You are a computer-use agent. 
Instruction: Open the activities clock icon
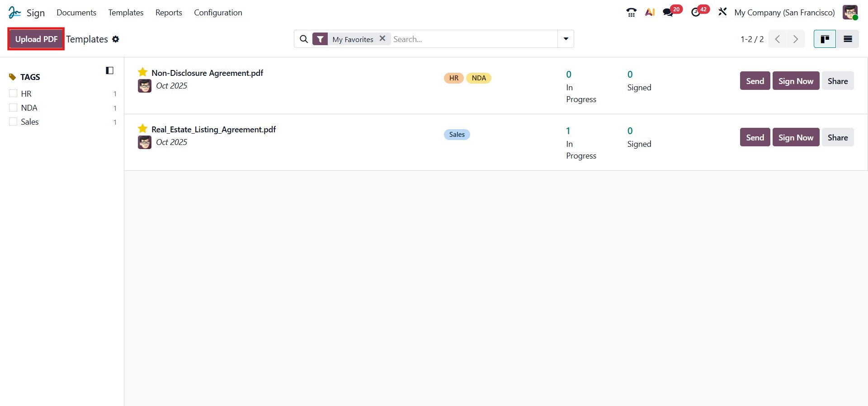(696, 13)
